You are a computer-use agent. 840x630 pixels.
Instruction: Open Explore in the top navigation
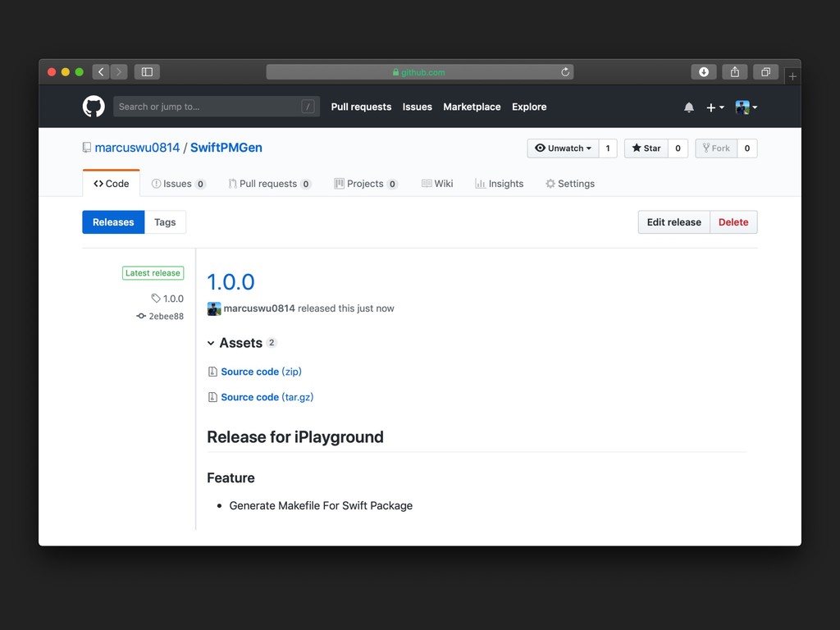tap(529, 107)
